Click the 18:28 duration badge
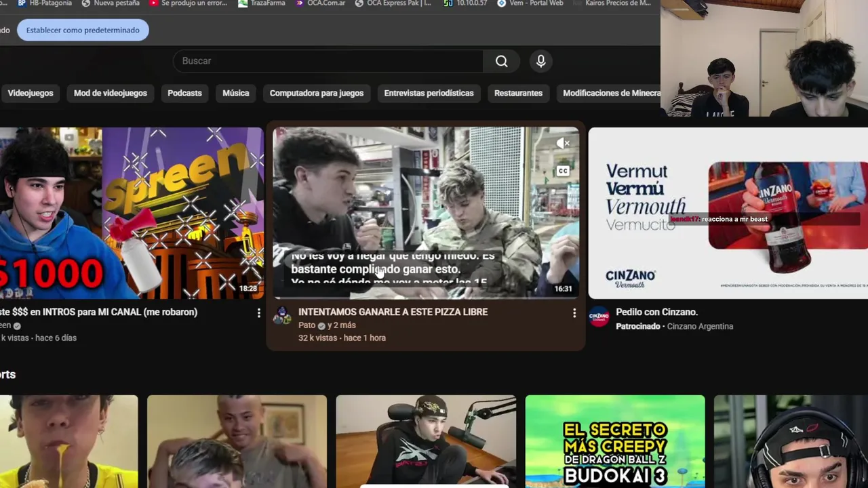This screenshot has width=868, height=488. click(x=248, y=289)
